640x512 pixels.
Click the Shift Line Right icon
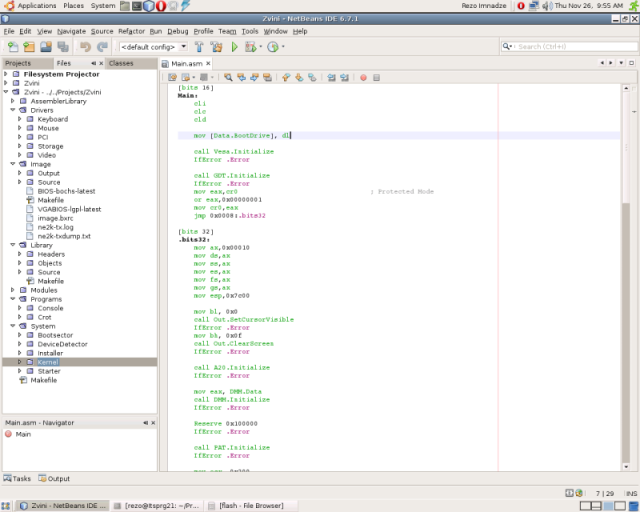[x=344, y=77]
